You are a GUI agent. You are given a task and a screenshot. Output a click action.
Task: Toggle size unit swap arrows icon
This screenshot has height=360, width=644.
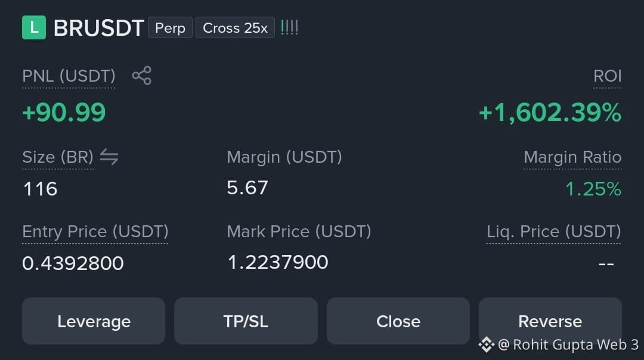[x=109, y=157]
